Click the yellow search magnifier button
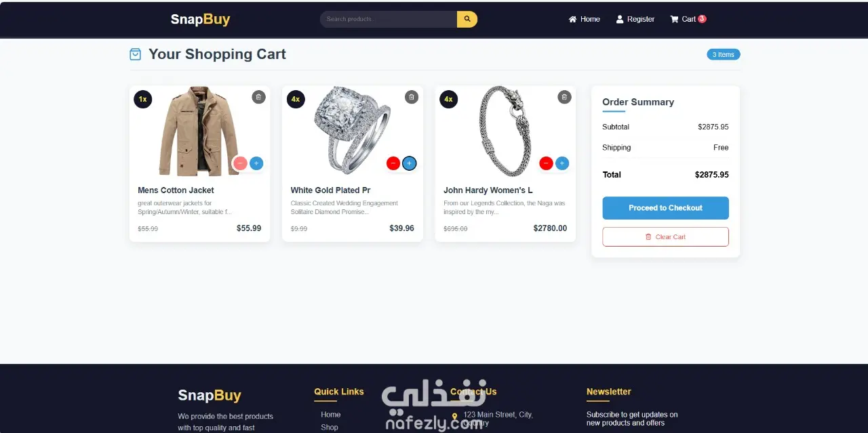The image size is (868, 433). [467, 19]
